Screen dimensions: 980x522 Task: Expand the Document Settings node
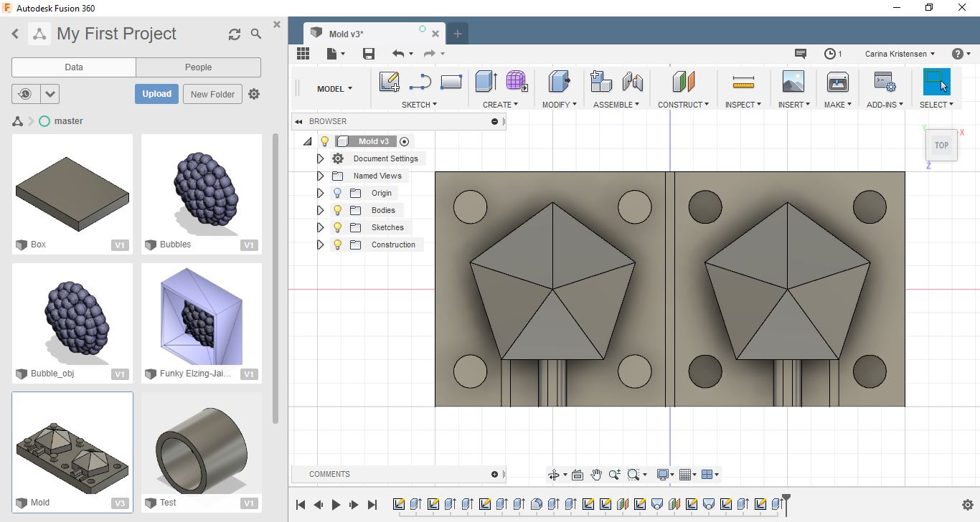coord(321,158)
